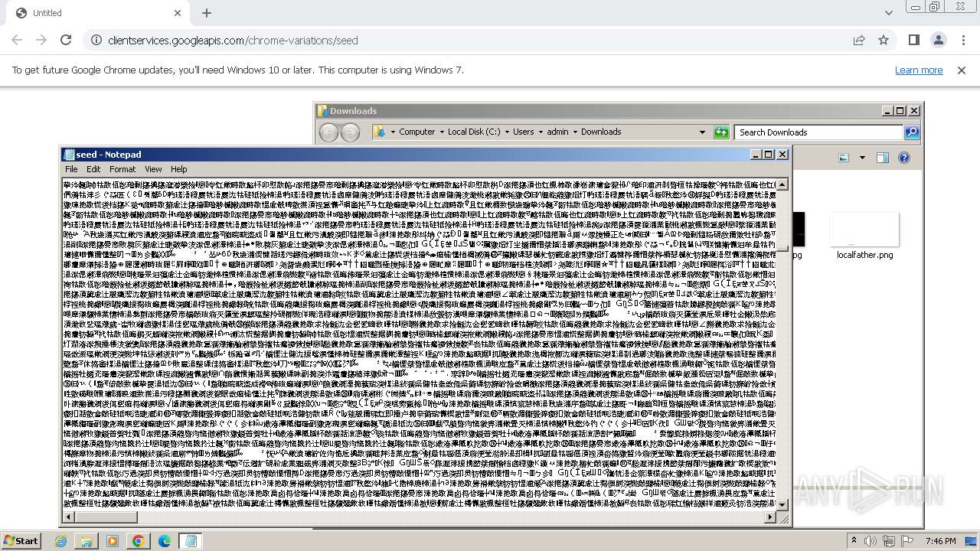Dismiss the Windows 7 update notice

[x=962, y=70]
